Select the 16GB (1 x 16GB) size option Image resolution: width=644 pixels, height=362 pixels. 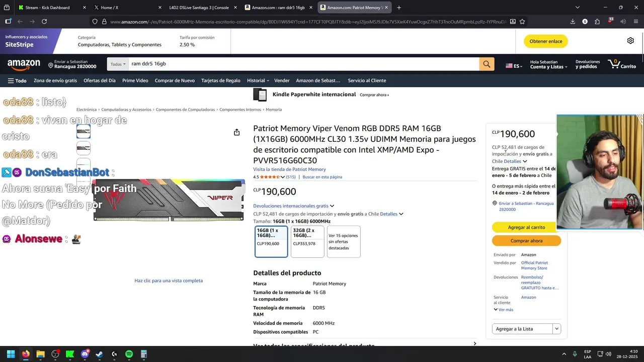[x=271, y=241]
